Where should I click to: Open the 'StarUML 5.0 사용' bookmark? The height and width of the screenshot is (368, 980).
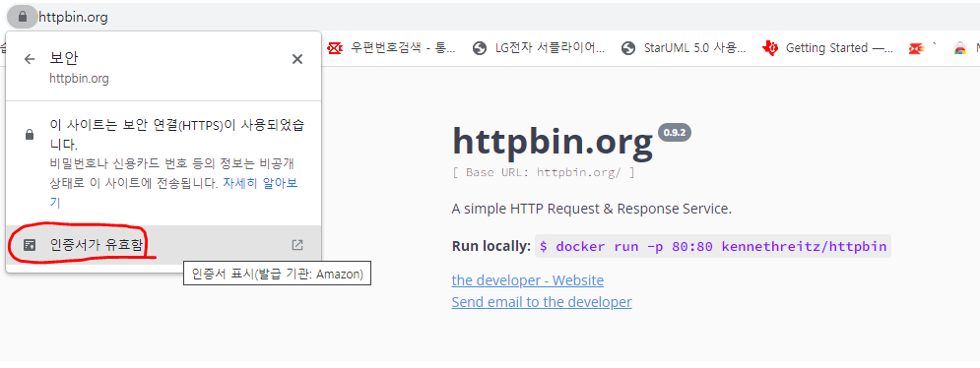pyautogui.click(x=685, y=48)
